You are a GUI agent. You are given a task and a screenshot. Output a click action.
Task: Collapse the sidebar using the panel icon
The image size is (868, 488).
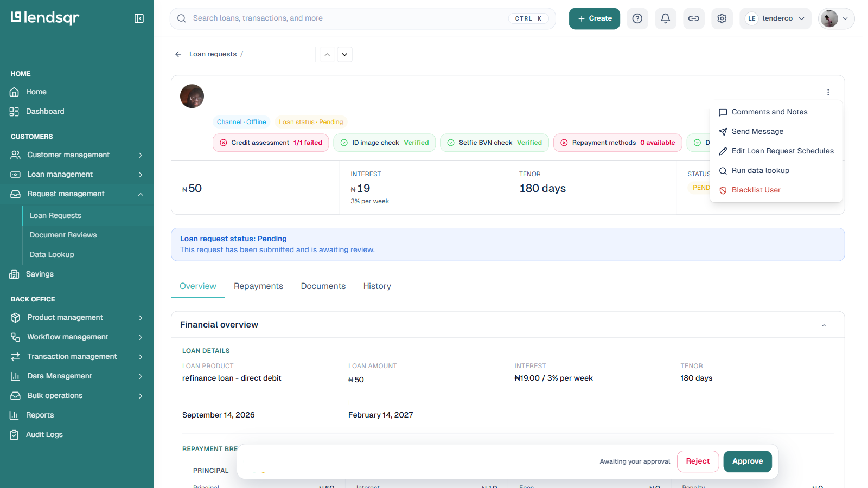pyautogui.click(x=139, y=18)
